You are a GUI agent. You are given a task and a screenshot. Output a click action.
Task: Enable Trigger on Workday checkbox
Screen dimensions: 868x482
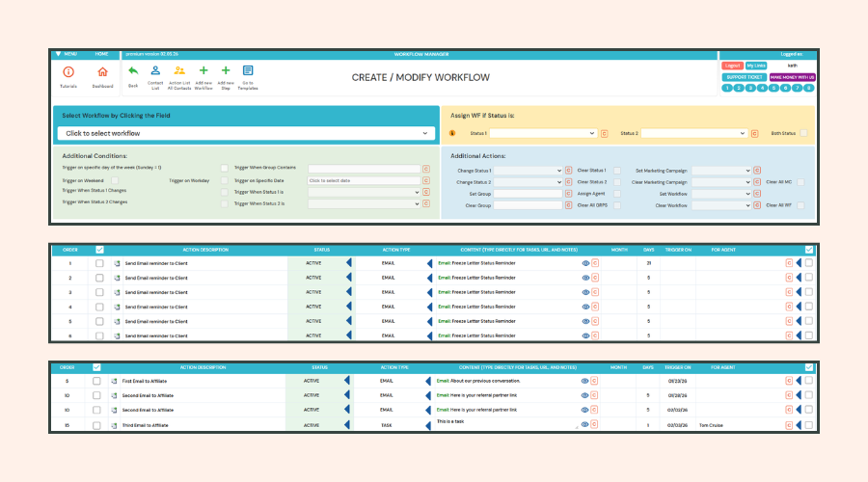pyautogui.click(x=224, y=180)
